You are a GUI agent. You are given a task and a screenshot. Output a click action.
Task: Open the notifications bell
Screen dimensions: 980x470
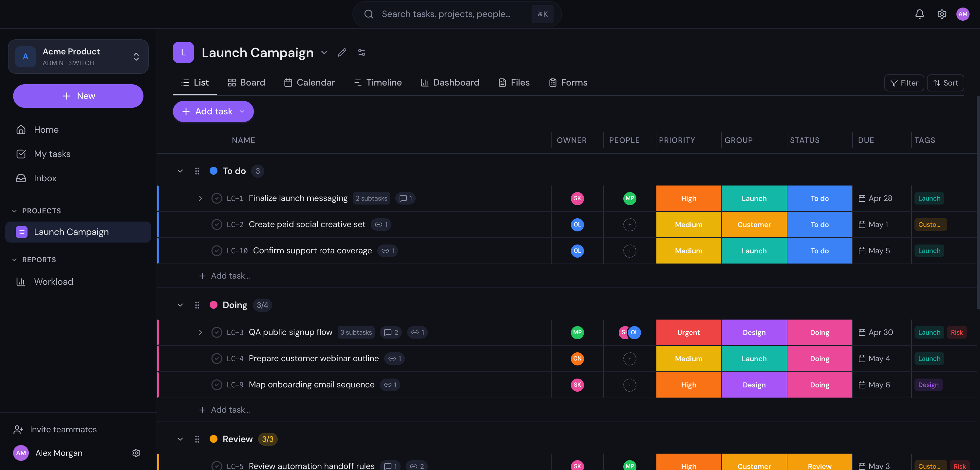919,14
